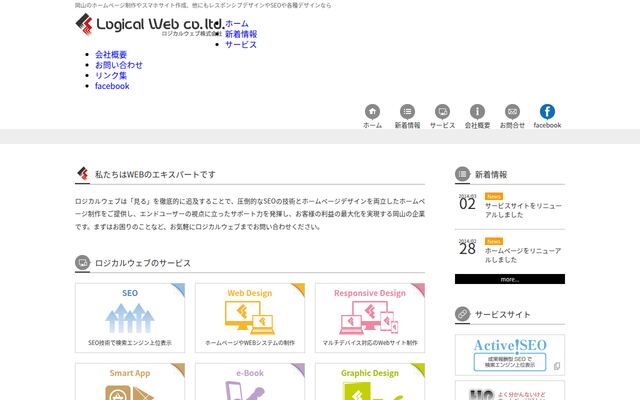
Task: Open news item ホームページをリニューアルしました
Action: [523, 255]
